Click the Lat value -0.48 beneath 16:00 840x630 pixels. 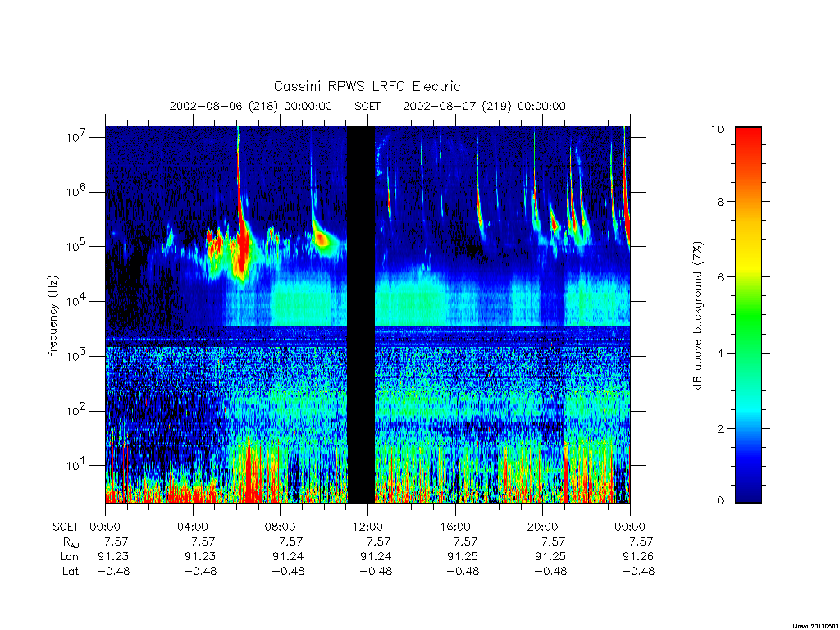click(463, 571)
